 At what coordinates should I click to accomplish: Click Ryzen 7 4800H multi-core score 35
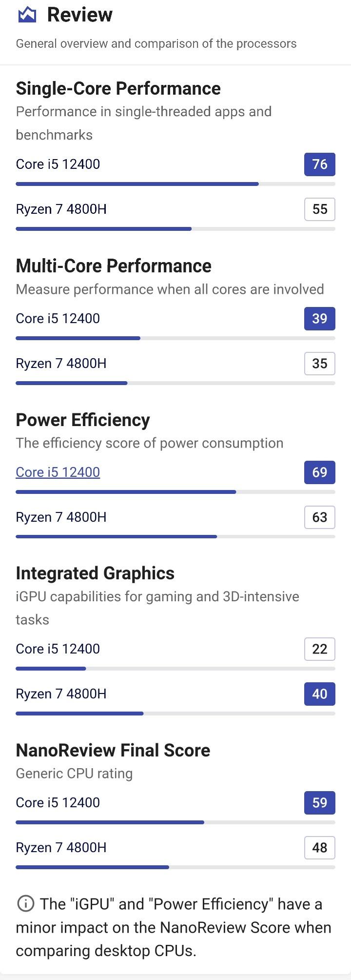(319, 364)
